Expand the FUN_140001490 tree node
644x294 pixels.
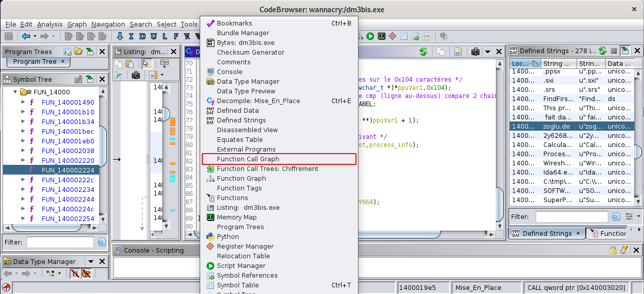(23, 102)
